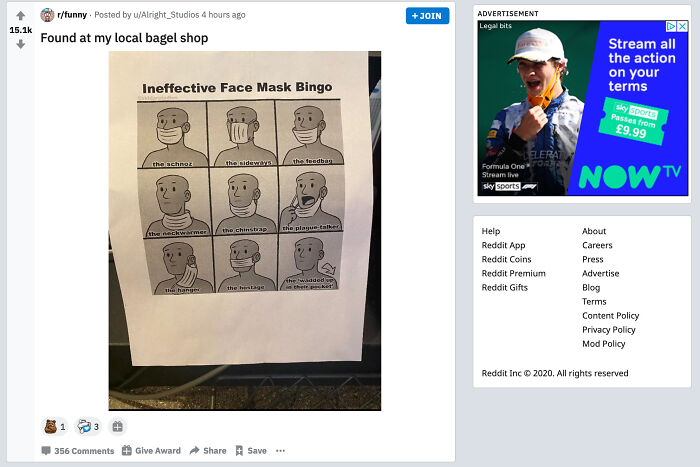
Task: Upvote the bagel shop post
Action: tap(21, 16)
